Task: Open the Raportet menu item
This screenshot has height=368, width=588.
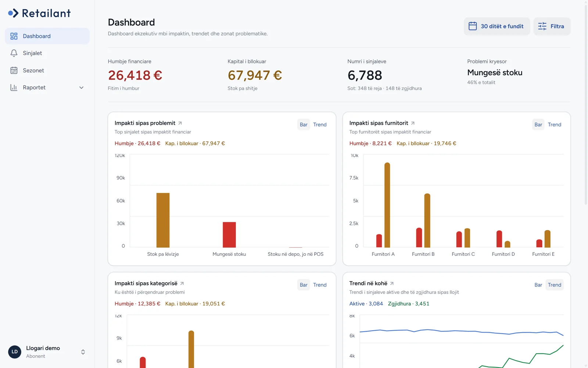Action: point(47,87)
